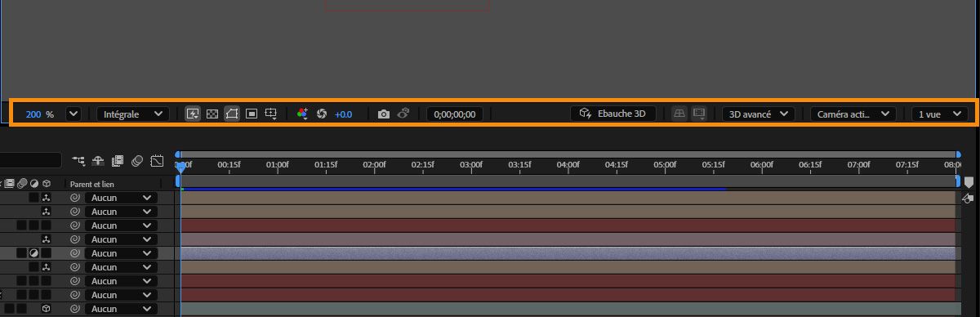Image resolution: width=980 pixels, height=317 pixels.
Task: Toggle 3D switch on the first layer
Action: tap(47, 198)
